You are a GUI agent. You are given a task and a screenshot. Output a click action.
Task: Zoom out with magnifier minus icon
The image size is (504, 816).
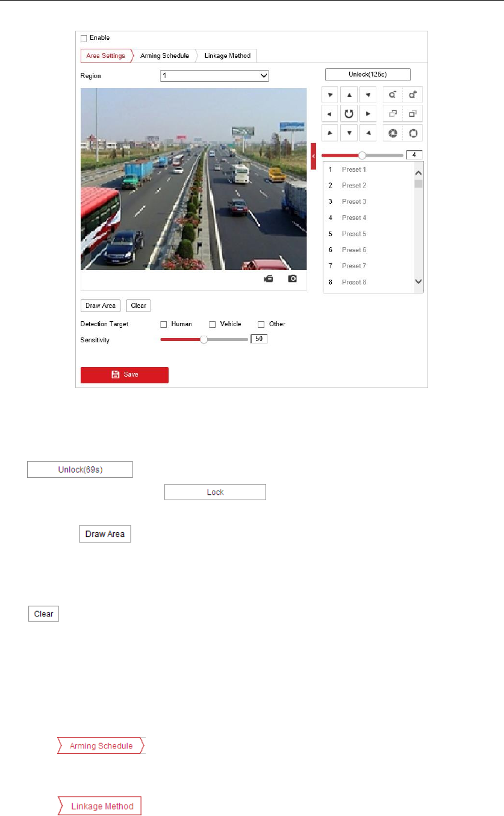392,95
